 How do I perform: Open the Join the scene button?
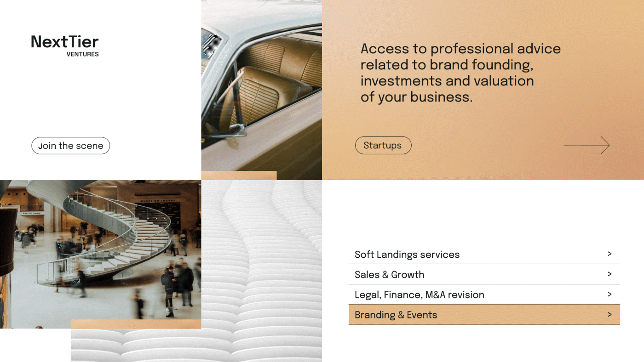[x=70, y=146]
